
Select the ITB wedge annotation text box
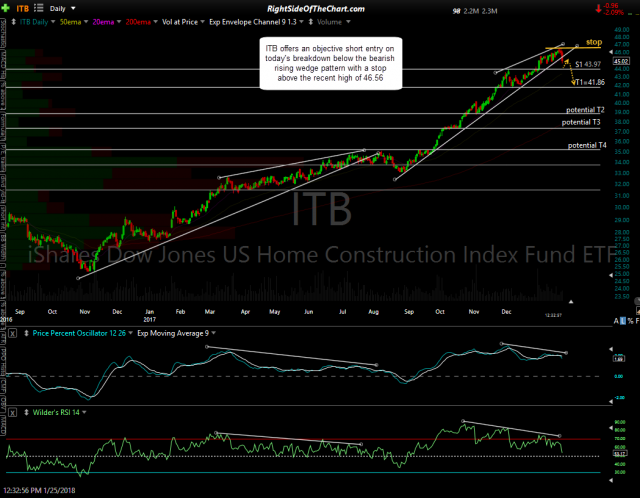pyautogui.click(x=331, y=63)
